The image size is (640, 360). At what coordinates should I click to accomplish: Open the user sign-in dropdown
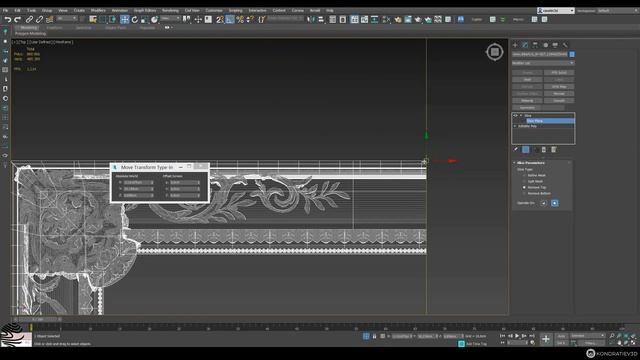point(556,11)
